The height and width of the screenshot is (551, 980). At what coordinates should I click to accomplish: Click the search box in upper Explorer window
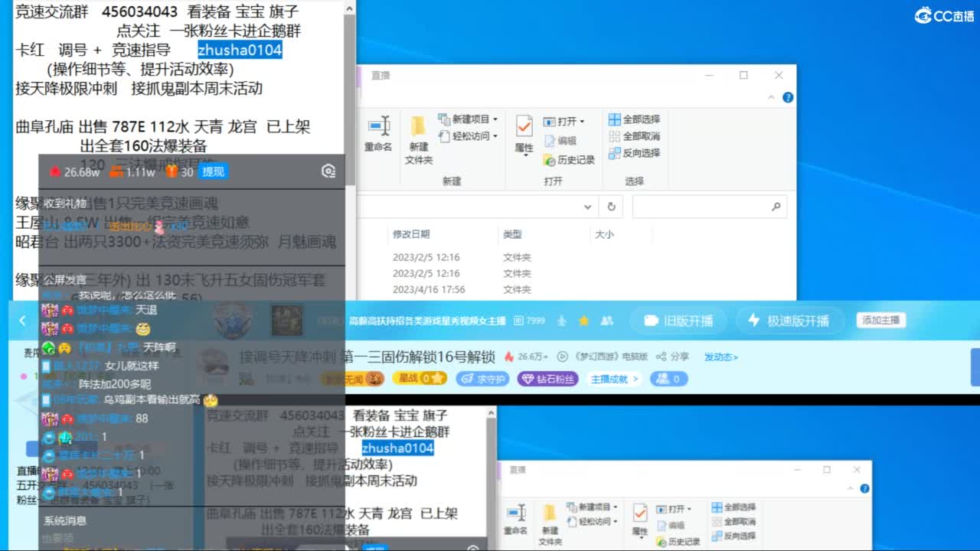pyautogui.click(x=709, y=207)
